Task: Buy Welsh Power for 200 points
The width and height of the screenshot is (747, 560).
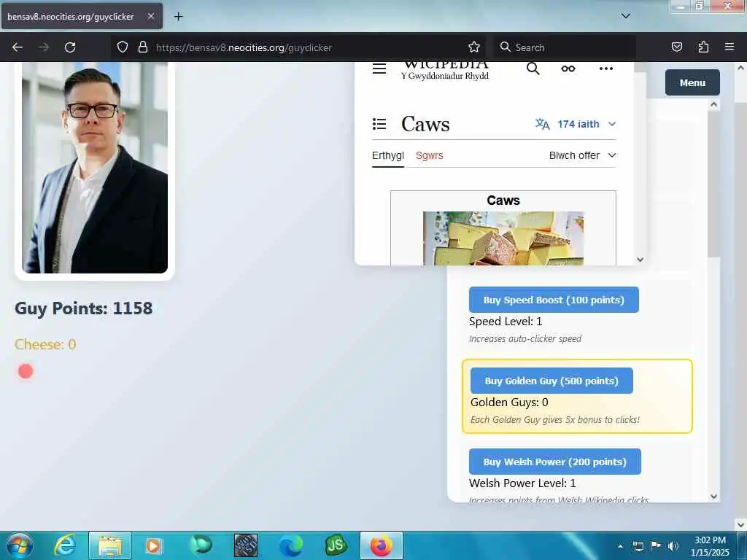Action: pos(554,462)
